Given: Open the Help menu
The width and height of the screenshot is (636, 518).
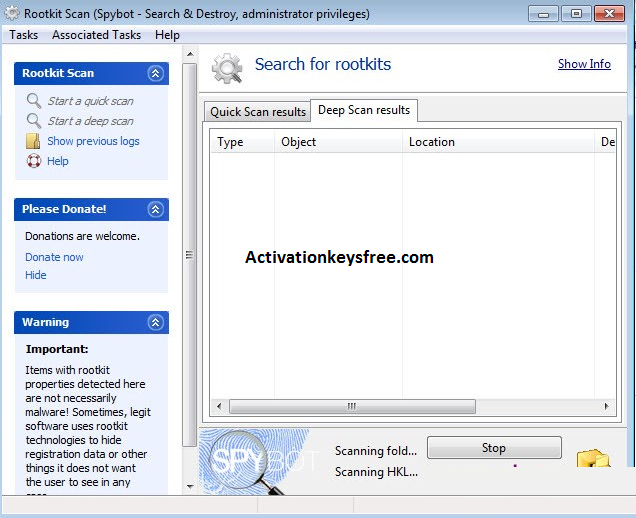Looking at the screenshot, I should click(167, 35).
